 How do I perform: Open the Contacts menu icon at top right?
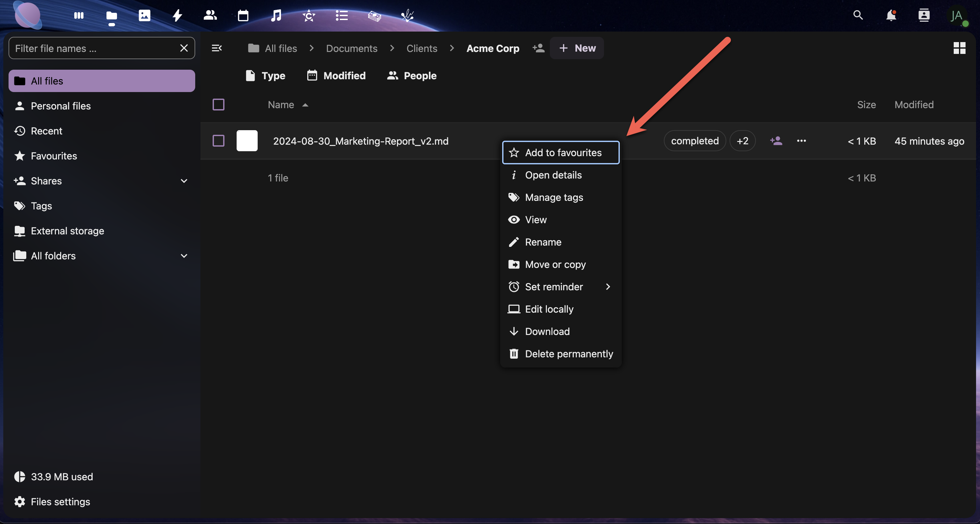[x=924, y=15]
